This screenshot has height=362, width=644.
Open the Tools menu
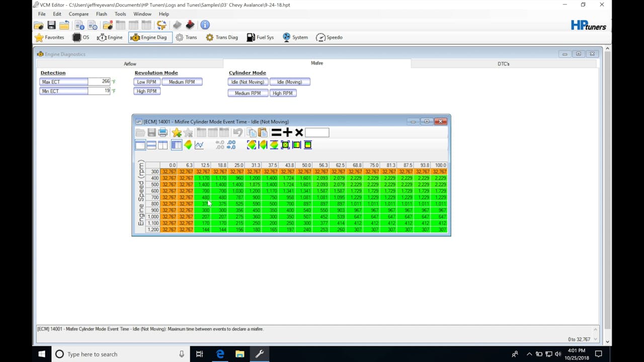tap(120, 14)
